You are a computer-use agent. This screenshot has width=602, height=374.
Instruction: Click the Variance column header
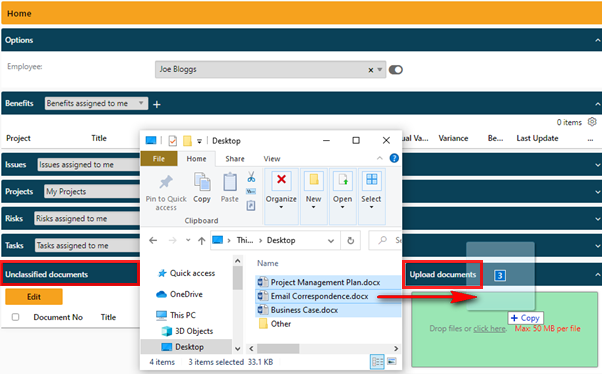pos(453,138)
